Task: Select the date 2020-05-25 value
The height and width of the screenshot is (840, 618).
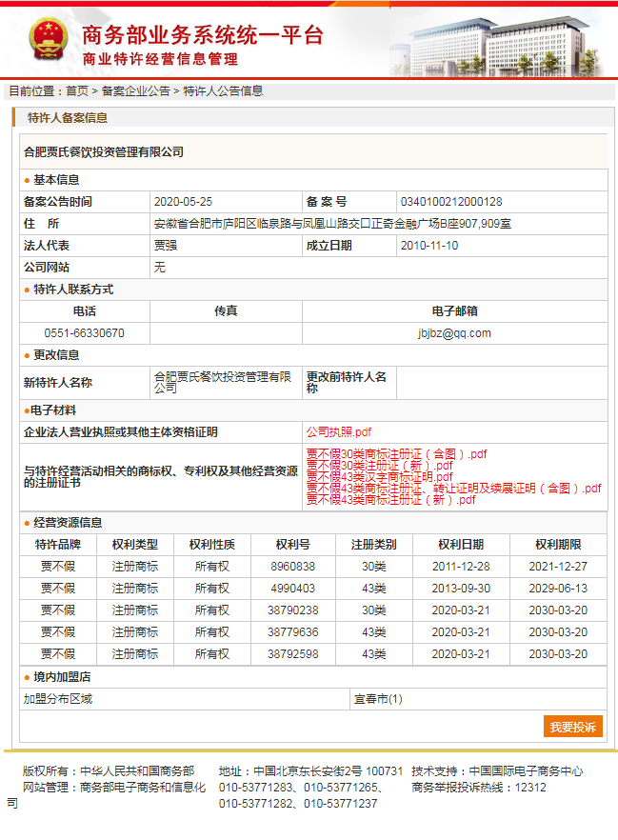Action: [x=183, y=202]
